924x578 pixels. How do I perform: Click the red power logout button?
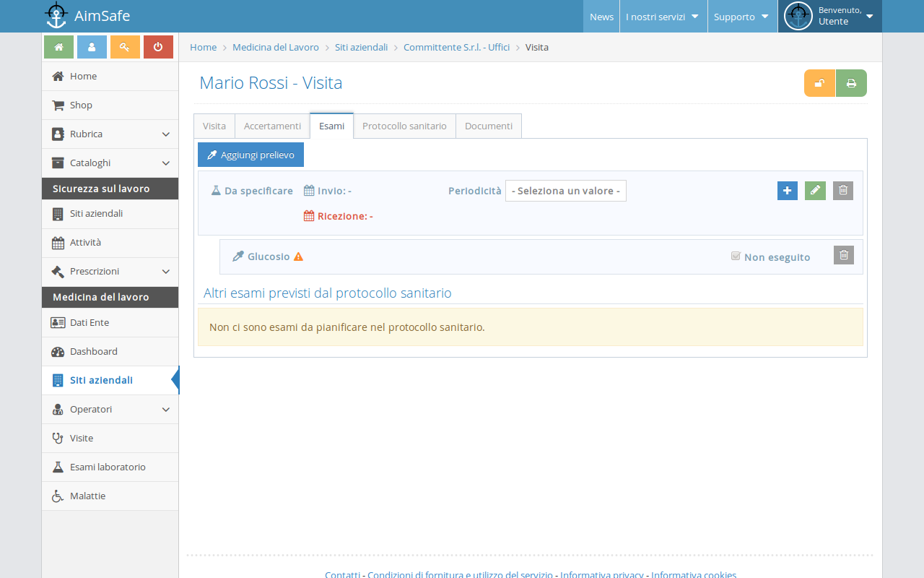pyautogui.click(x=158, y=47)
